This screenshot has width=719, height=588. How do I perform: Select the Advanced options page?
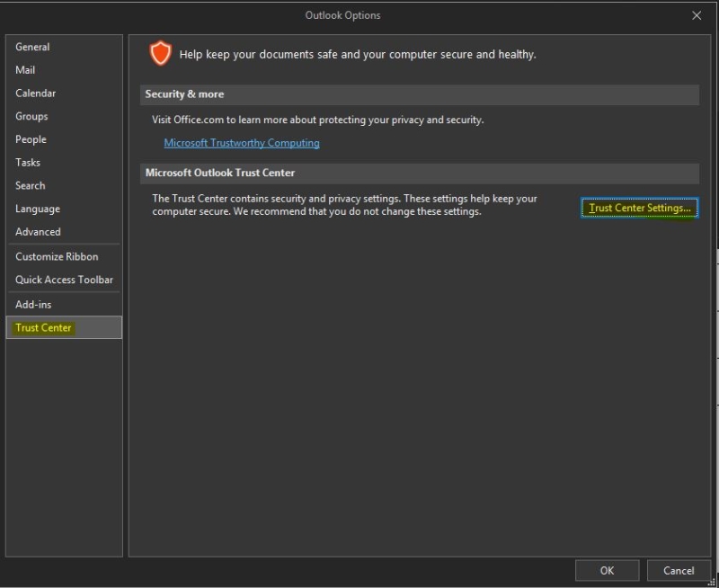(38, 231)
